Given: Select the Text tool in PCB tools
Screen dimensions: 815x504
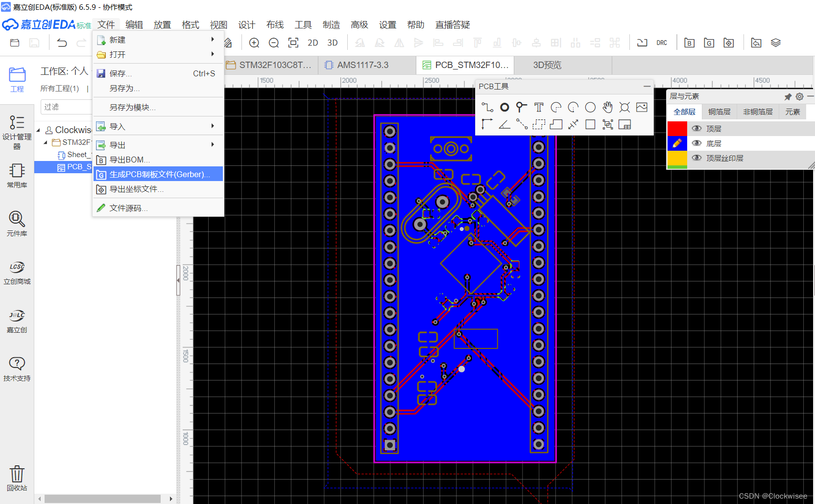Looking at the screenshot, I should [539, 107].
